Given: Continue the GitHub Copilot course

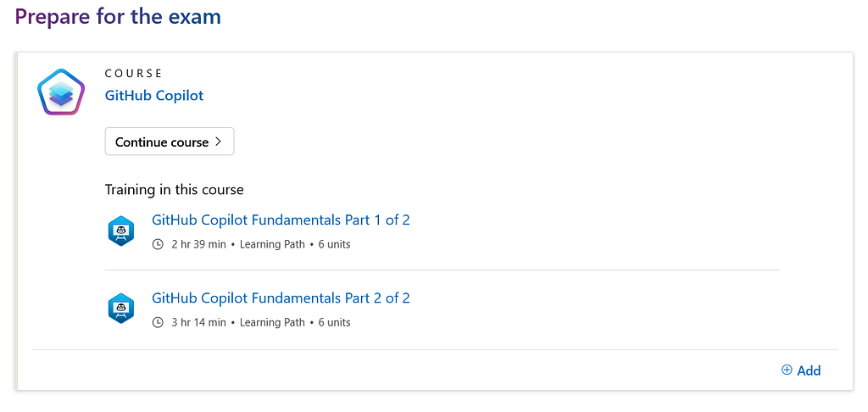Looking at the screenshot, I should tap(170, 142).
